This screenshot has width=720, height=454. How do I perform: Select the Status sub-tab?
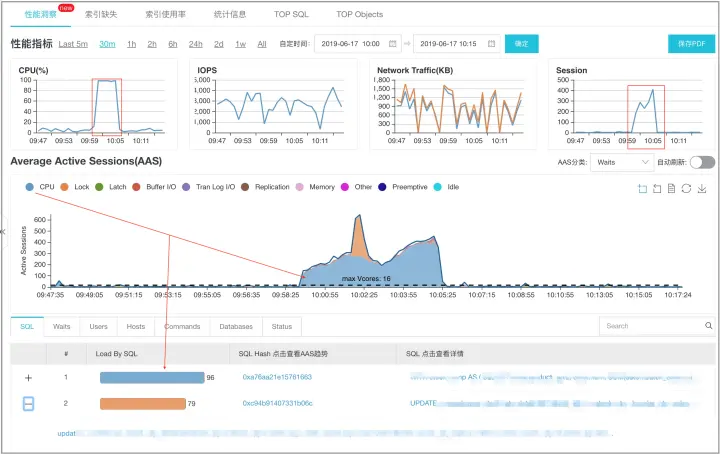(281, 326)
